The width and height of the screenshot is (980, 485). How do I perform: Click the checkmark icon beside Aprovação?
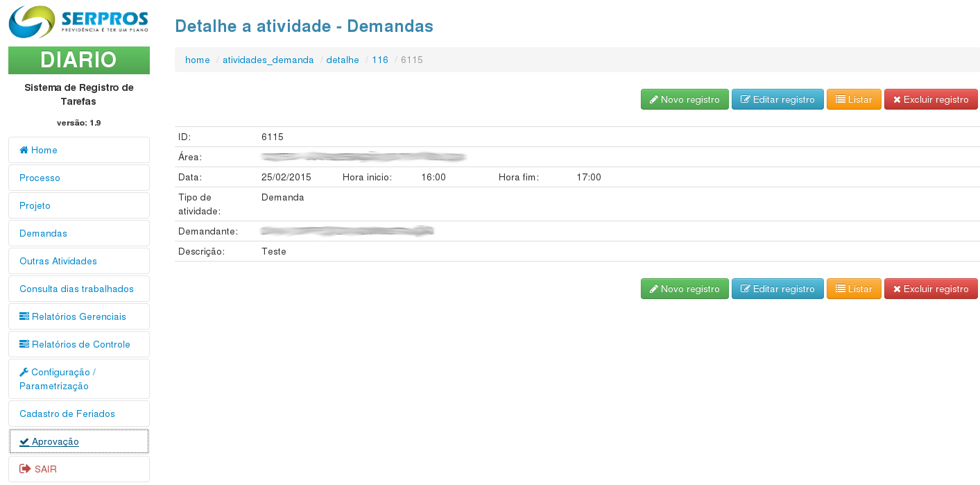(x=24, y=441)
